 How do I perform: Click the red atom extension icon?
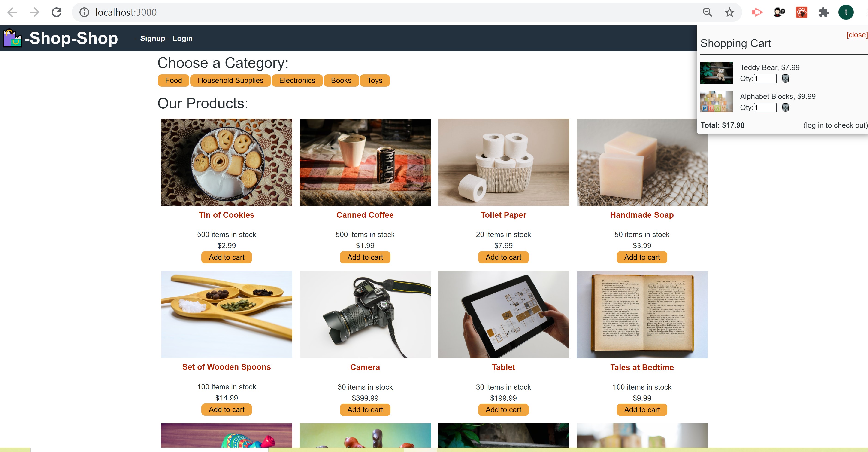point(802,12)
